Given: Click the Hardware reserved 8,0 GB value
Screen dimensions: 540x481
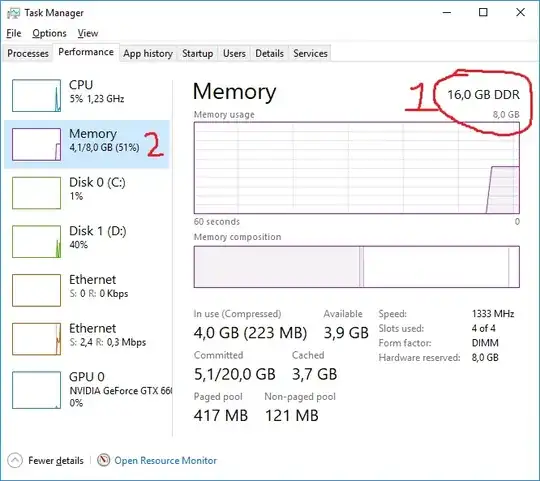Looking at the screenshot, I should [485, 357].
